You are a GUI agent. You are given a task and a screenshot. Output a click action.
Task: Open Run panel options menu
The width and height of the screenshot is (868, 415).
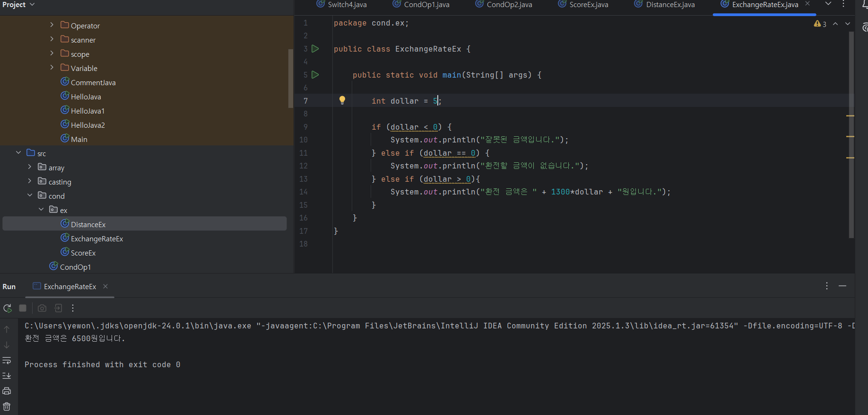click(827, 286)
